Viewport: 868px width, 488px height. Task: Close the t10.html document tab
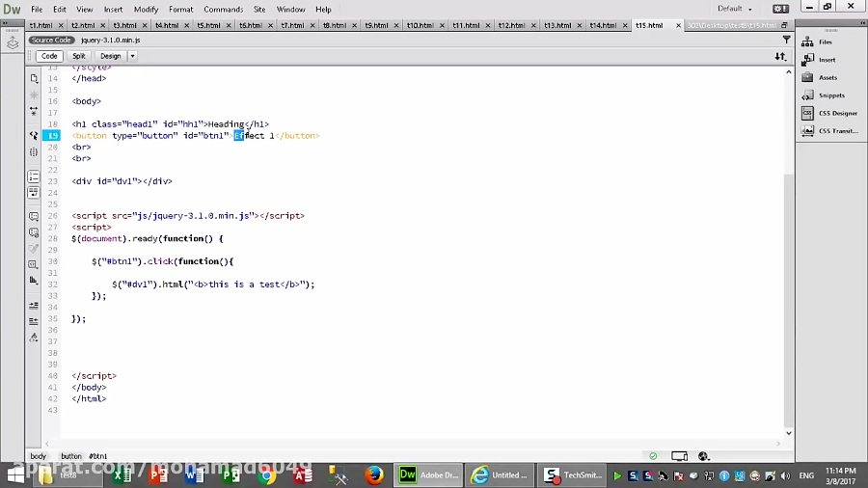[x=442, y=25]
